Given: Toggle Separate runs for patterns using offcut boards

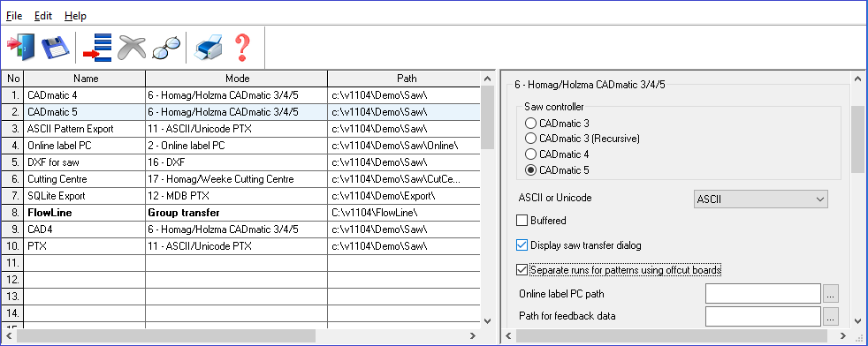Looking at the screenshot, I should coord(522,270).
